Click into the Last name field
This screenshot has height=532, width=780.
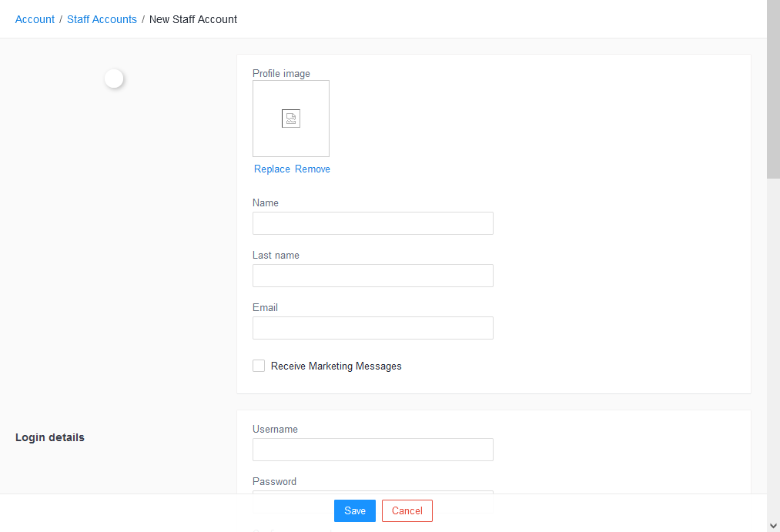(x=373, y=276)
